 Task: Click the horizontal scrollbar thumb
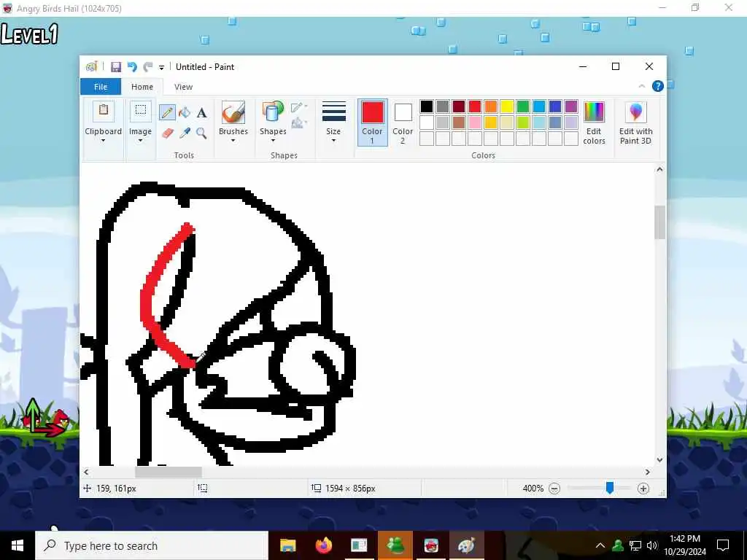pos(169,472)
